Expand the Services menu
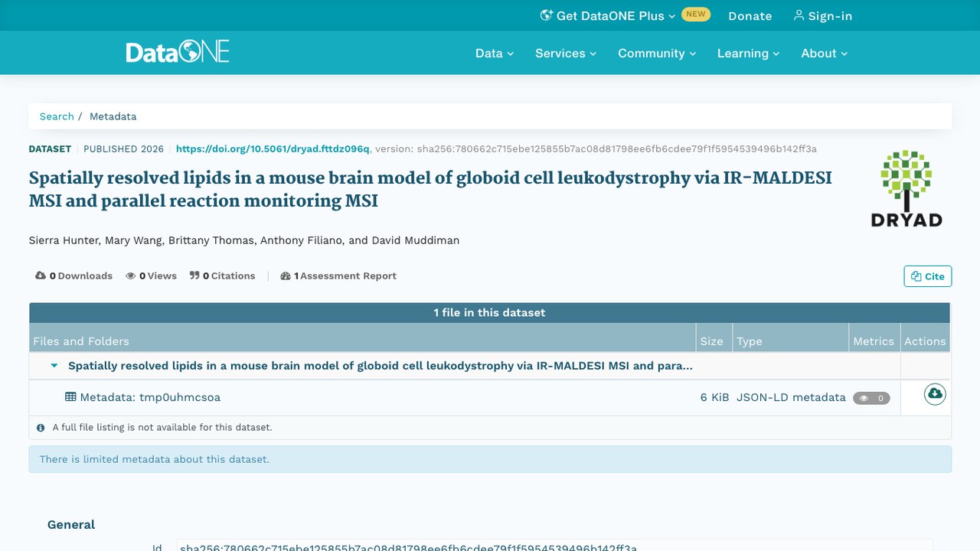This screenshot has width=980, height=551. coord(566,53)
